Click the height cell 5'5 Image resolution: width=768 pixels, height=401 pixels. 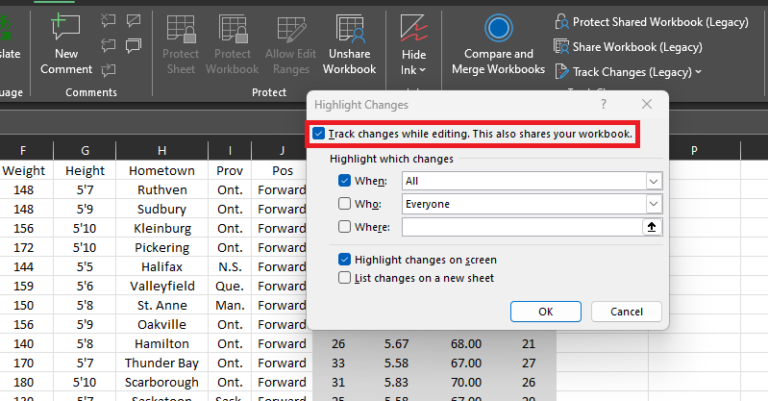[x=85, y=267]
